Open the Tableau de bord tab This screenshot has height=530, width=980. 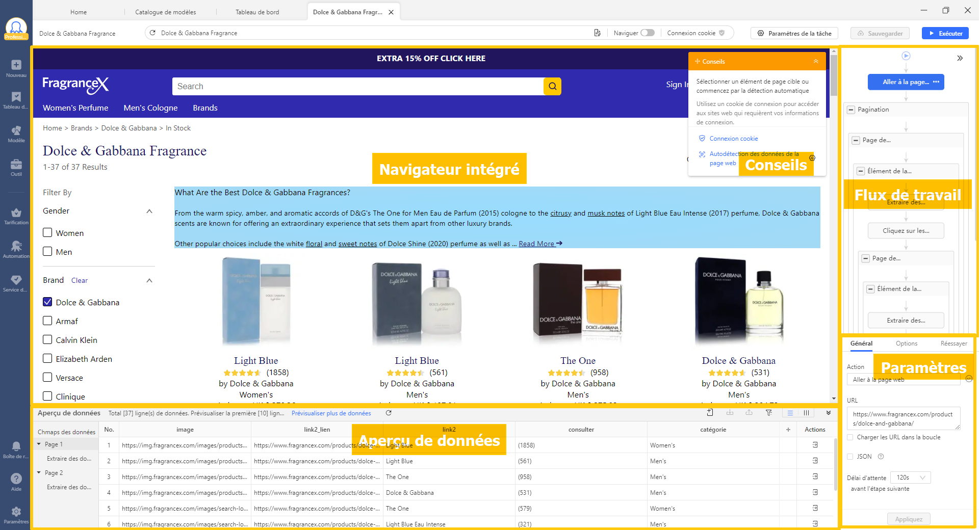point(257,12)
